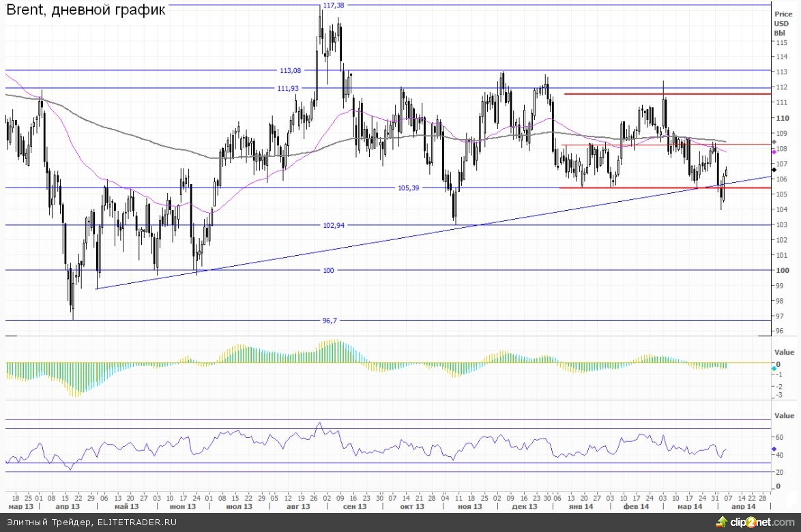Click the gray diamond moving average marker
The height and width of the screenshot is (532, 801).
(774, 141)
